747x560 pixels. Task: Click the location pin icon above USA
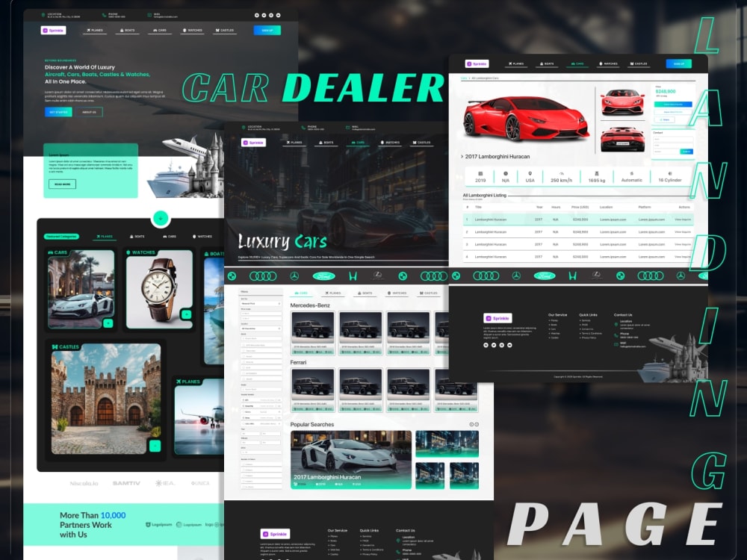pyautogui.click(x=530, y=173)
